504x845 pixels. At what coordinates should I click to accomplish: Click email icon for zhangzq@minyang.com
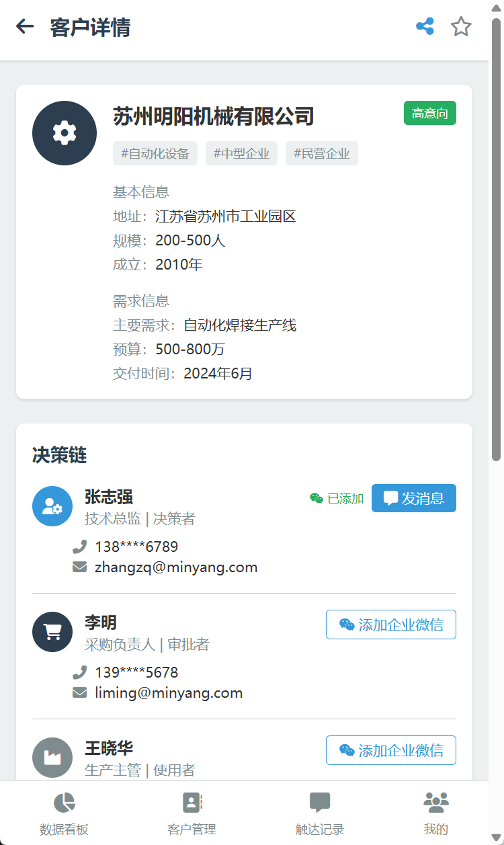click(80, 567)
